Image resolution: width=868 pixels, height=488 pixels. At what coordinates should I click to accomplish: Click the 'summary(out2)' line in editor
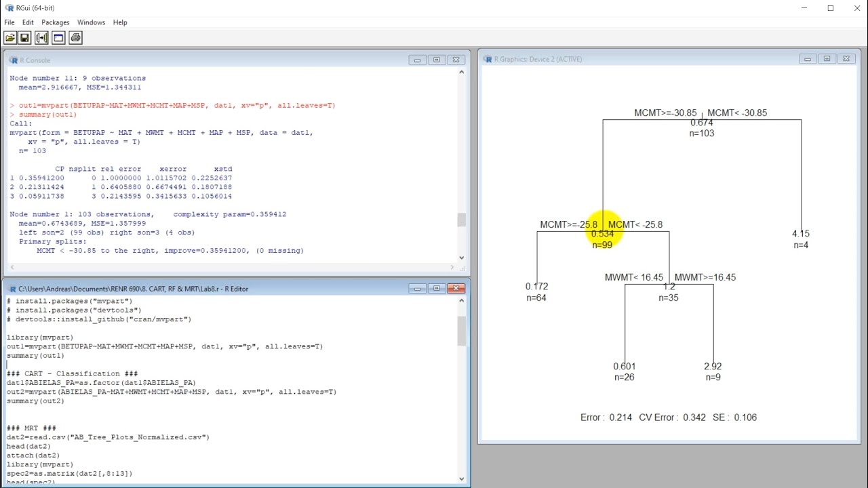pos(35,401)
